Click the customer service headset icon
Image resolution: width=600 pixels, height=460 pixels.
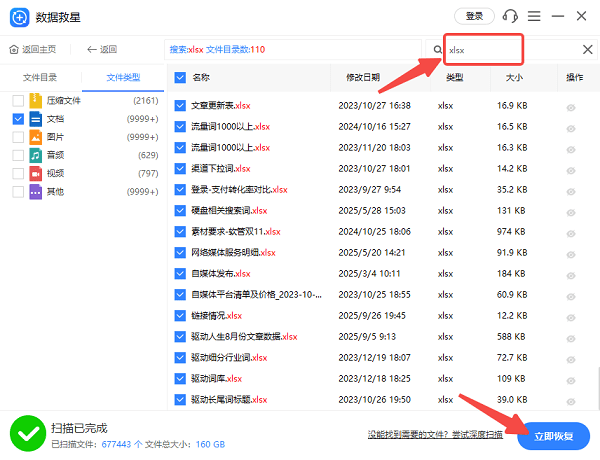[x=511, y=16]
